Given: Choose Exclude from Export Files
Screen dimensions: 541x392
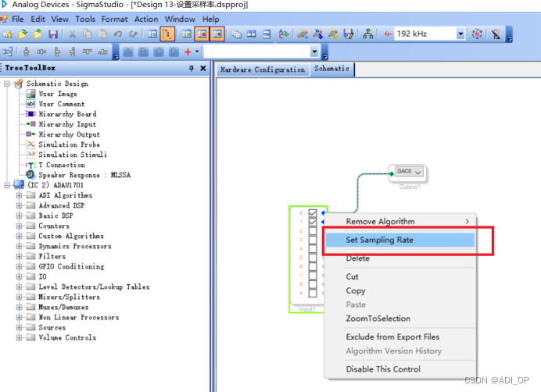Looking at the screenshot, I should click(399, 337).
